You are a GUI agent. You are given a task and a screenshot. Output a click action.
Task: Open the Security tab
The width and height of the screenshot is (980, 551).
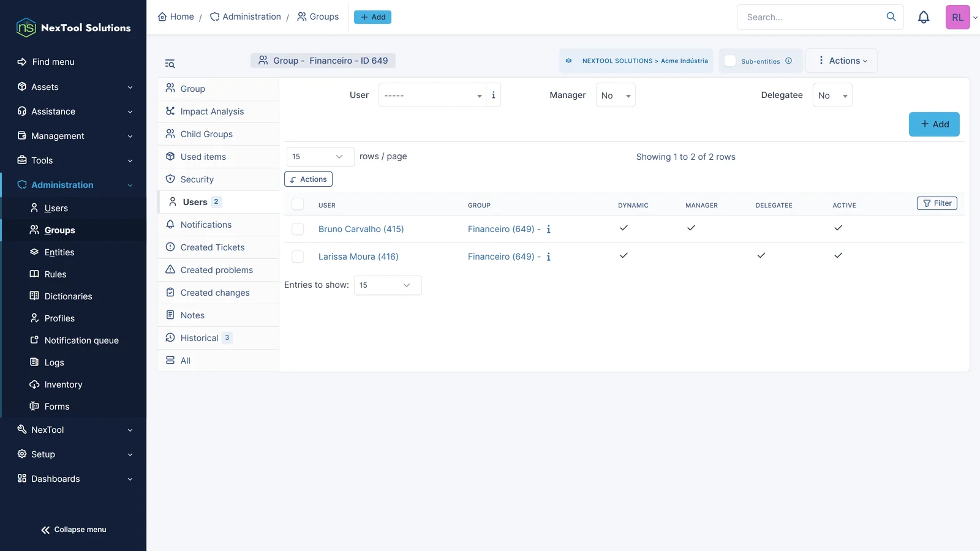pos(218,179)
